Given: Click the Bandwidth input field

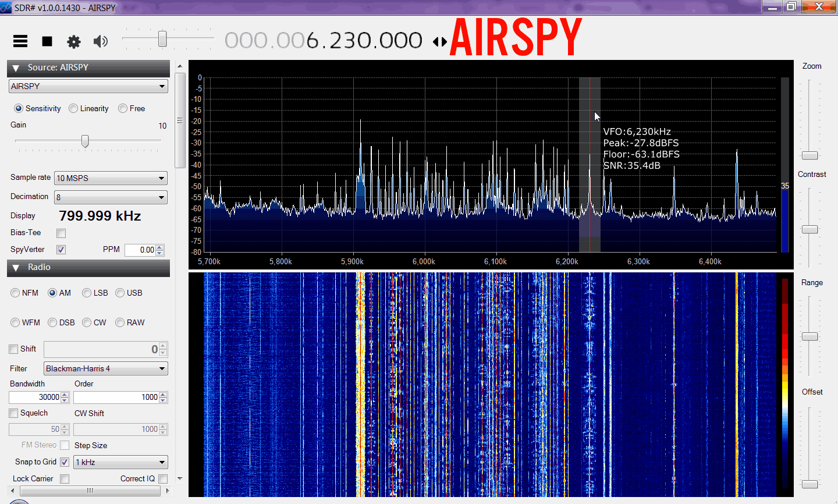Looking at the screenshot, I should (35, 397).
